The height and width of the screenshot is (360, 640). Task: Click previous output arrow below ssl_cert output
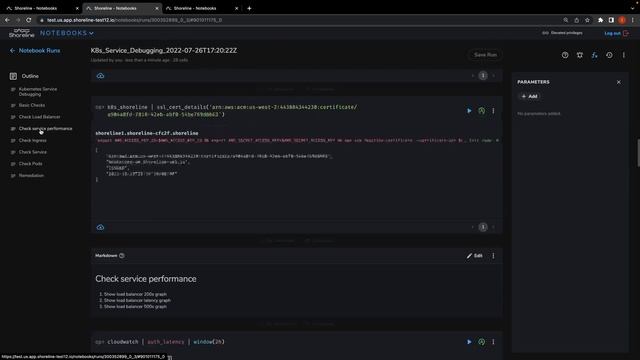(473, 227)
